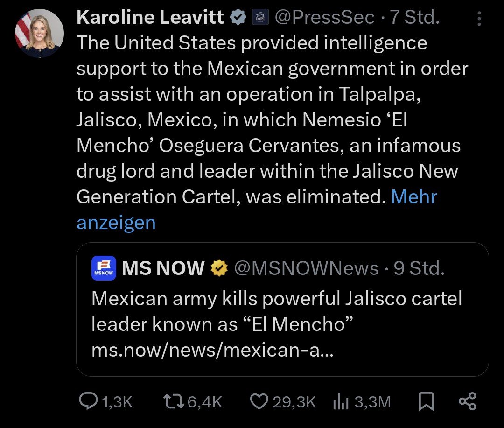Click the Karoline Leavitt display name
504x428 pixels.
[150, 18]
